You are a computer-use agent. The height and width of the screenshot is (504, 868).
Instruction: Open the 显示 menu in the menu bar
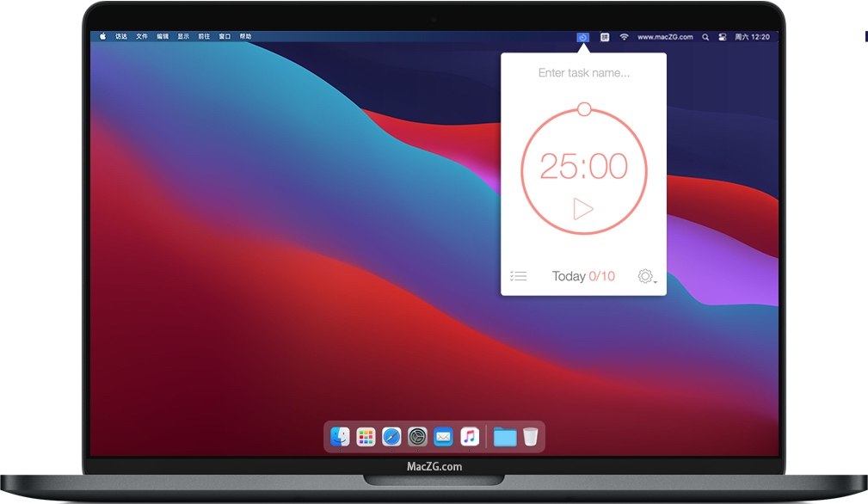(182, 36)
